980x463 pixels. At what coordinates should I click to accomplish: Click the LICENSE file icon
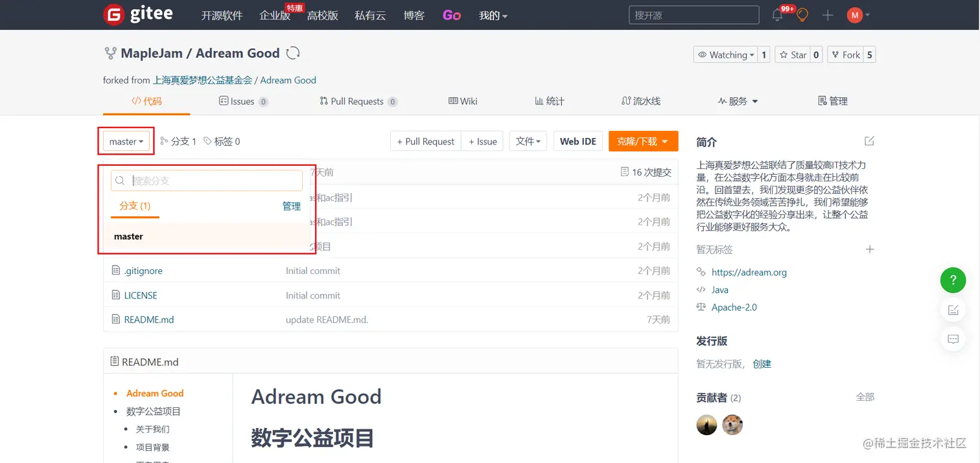coord(116,295)
